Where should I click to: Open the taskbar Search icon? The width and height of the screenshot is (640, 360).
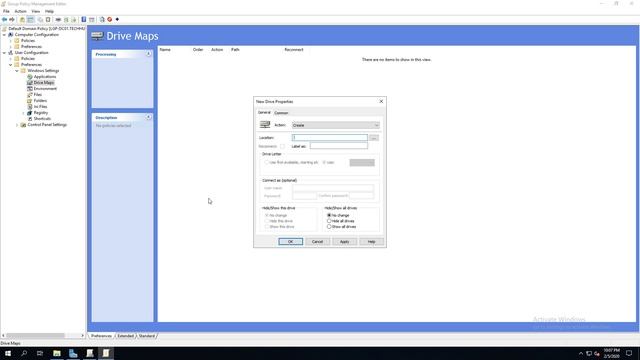pyautogui.click(x=24, y=353)
